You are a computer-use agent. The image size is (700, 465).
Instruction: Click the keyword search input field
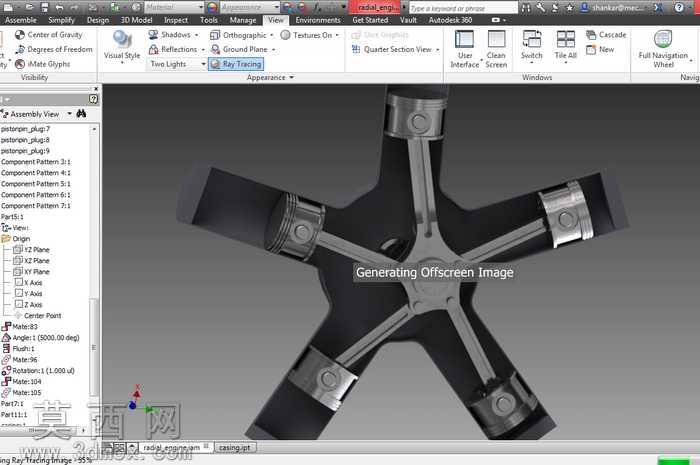pos(462,8)
